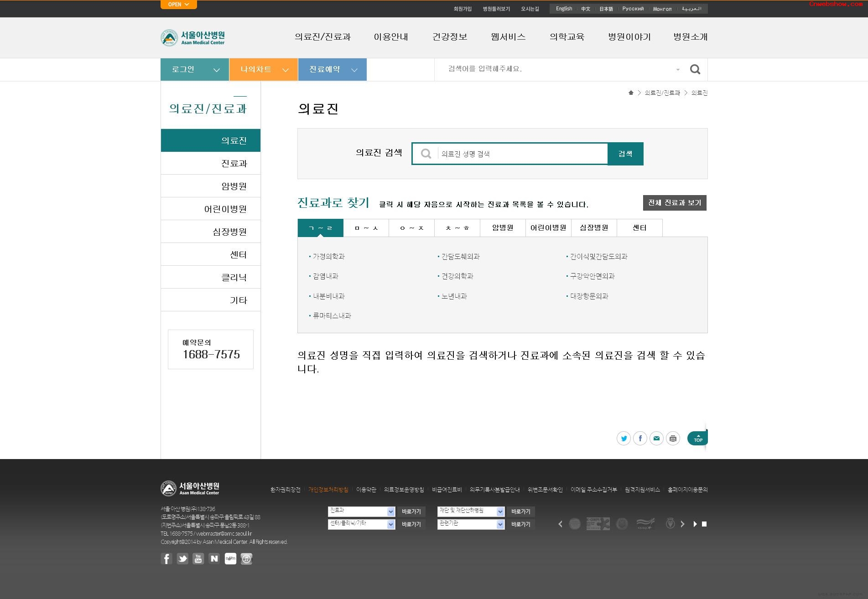Open the footer 진료과 select box
Screen dimensions: 868x599
361,511
